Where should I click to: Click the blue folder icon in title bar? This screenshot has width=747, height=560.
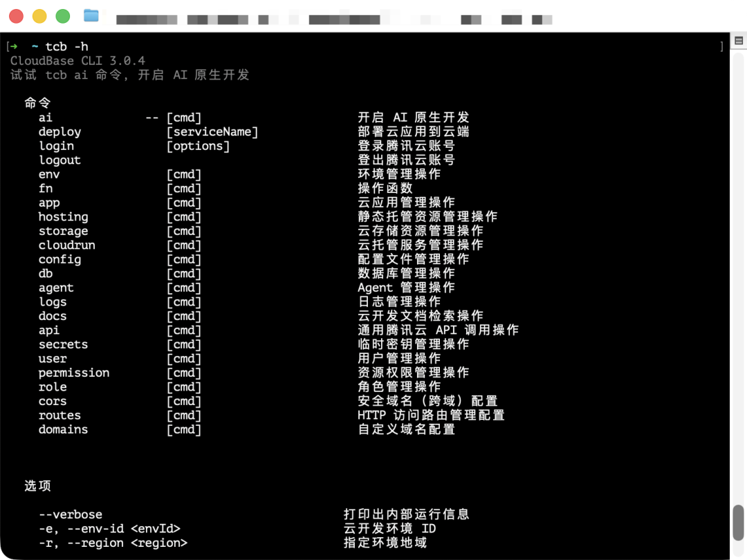point(91,16)
